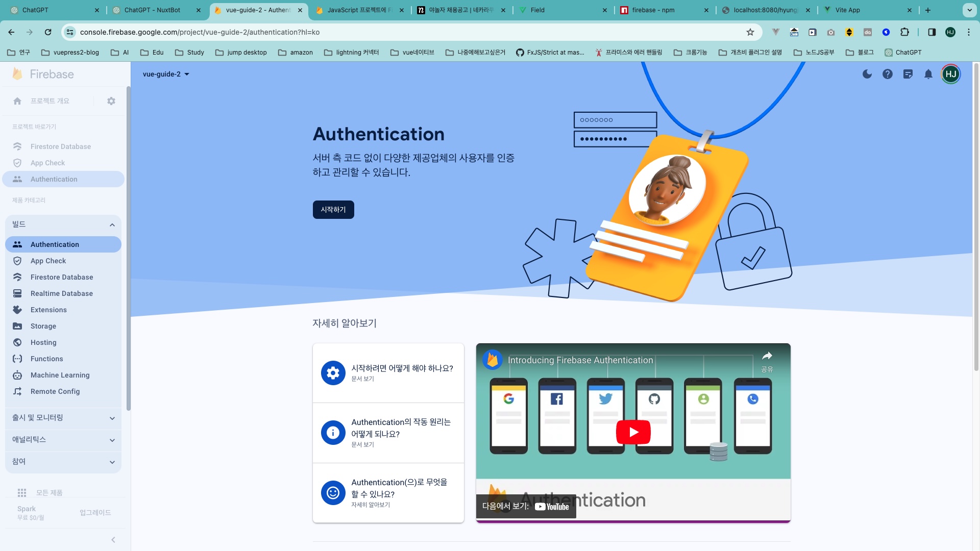Switch to the firebase - npm tab

coord(665,10)
